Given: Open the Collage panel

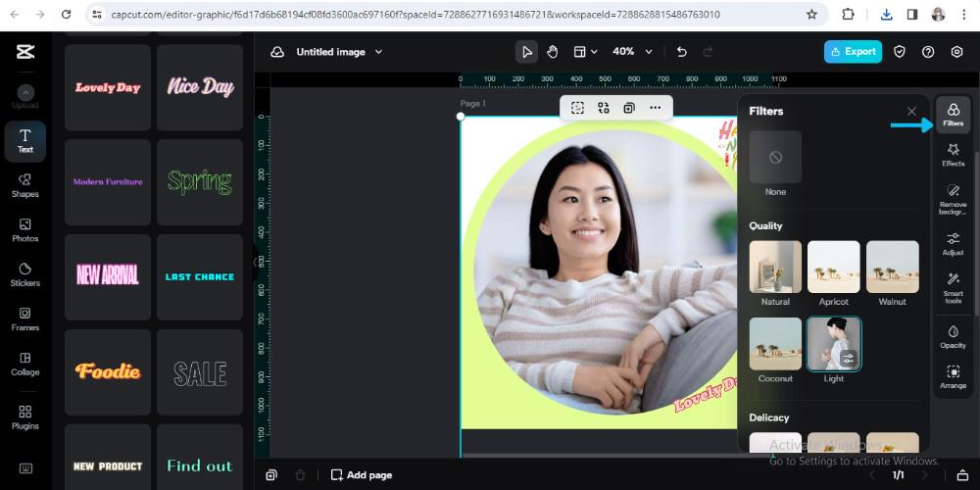Looking at the screenshot, I should pos(25,364).
